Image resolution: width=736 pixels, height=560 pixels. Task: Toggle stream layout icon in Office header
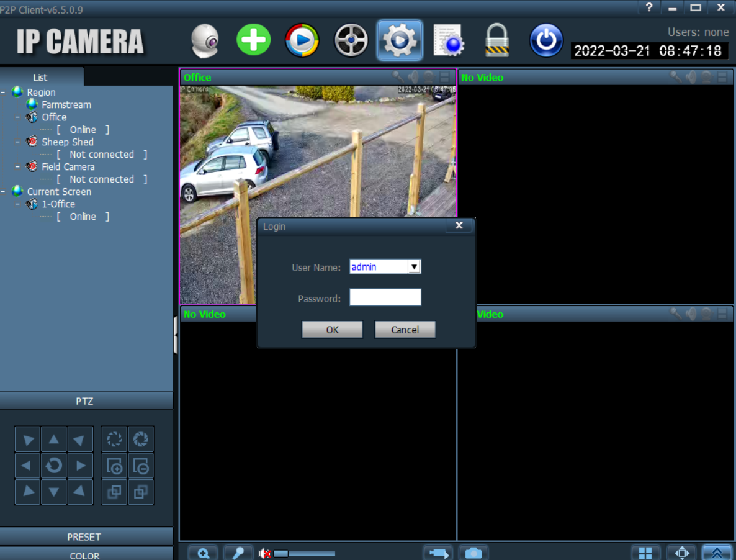[x=444, y=77]
